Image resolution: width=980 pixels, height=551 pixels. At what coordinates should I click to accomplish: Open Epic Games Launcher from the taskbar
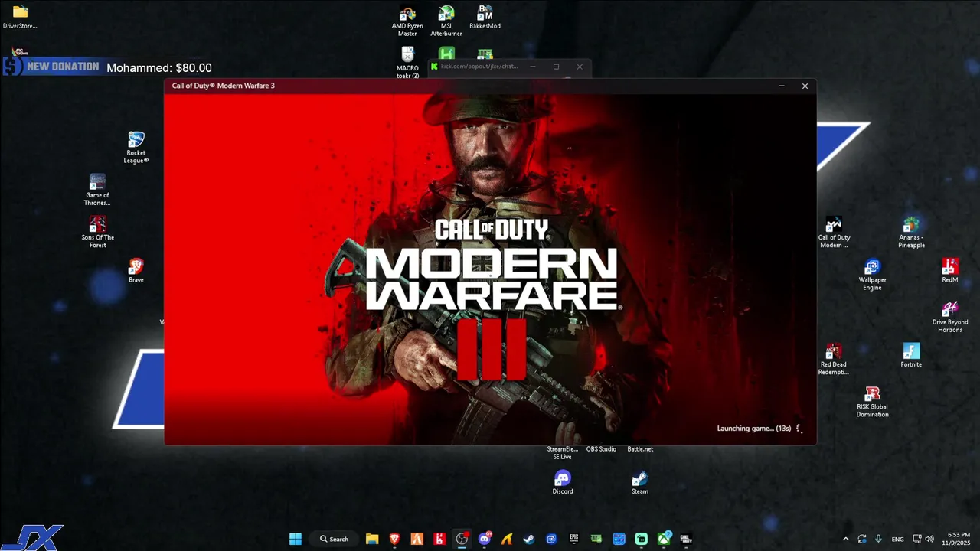pos(573,539)
